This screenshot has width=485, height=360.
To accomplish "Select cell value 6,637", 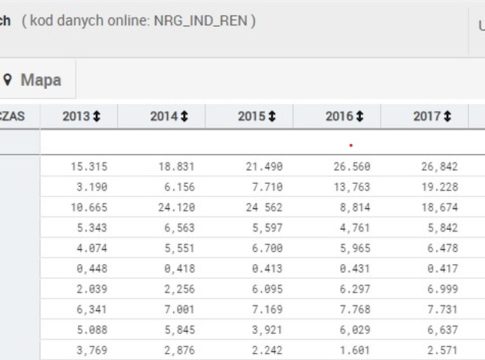I will [443, 330].
